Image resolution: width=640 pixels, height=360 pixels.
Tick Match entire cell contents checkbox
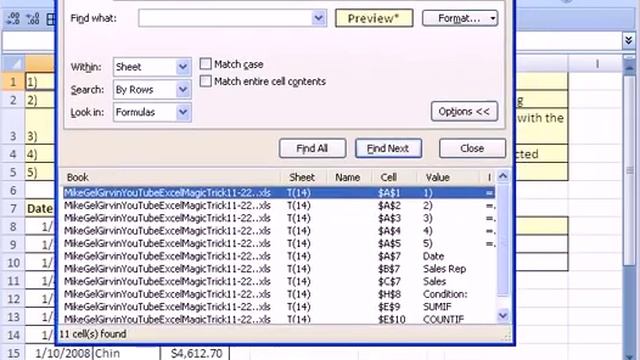tap(205, 81)
